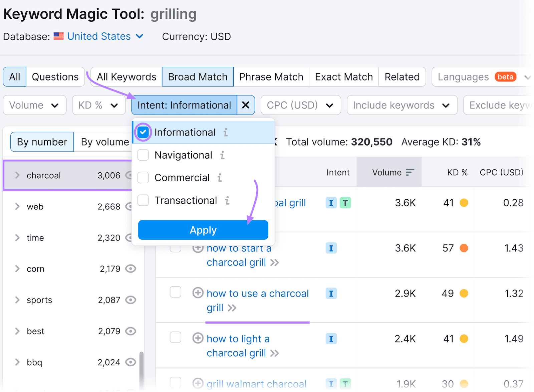Remove the Intent: Informational filter via X
Screen dimensions: 534x392
246,105
